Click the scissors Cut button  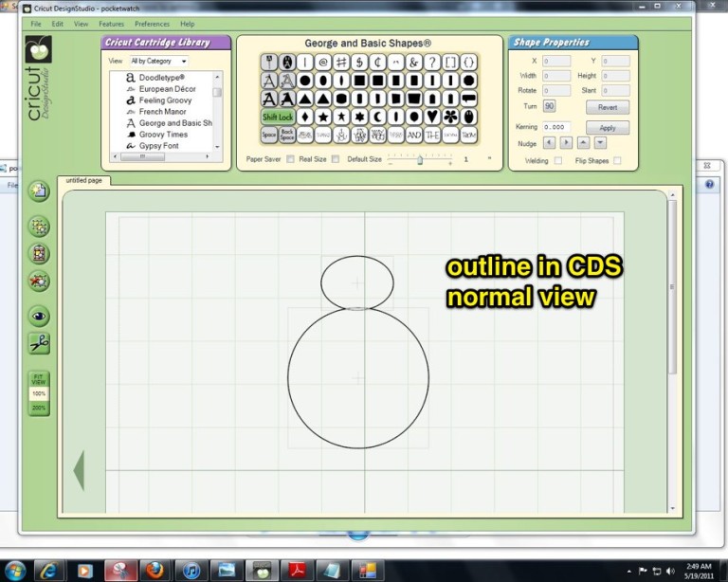click(39, 344)
